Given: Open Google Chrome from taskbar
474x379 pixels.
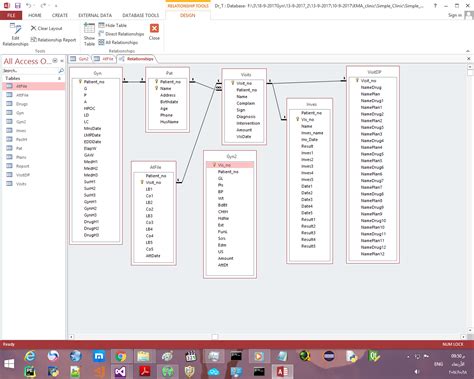Looking at the screenshot, I should tap(121, 356).
